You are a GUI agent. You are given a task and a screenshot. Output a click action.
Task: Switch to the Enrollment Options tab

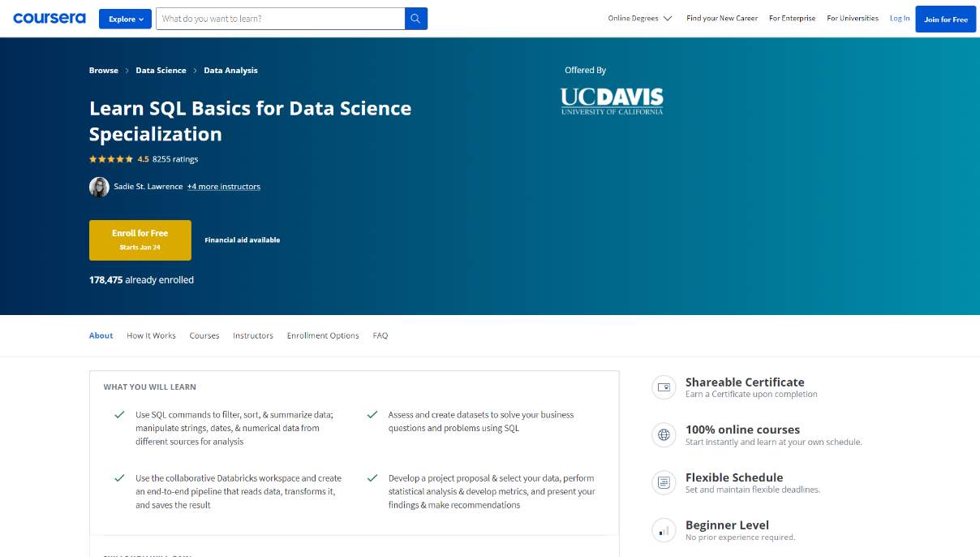click(323, 335)
